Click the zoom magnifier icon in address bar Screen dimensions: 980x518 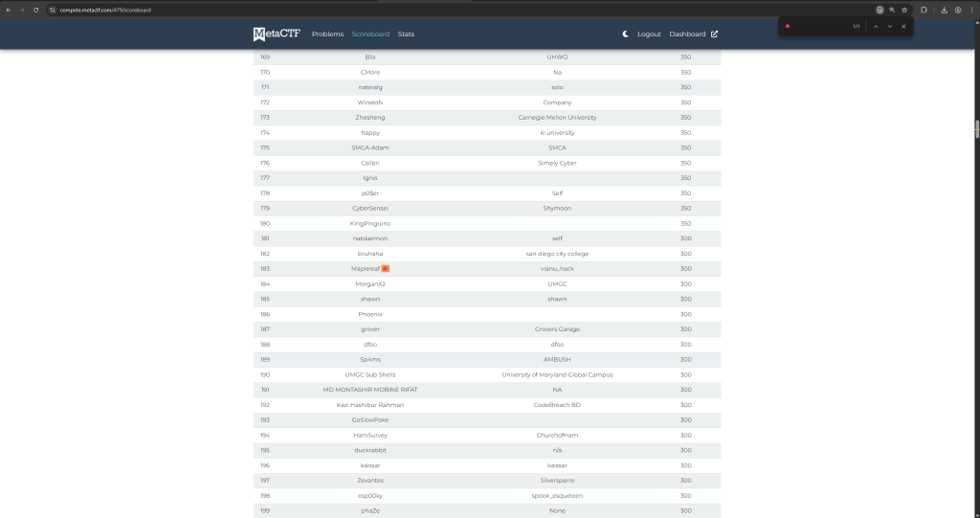point(892,10)
